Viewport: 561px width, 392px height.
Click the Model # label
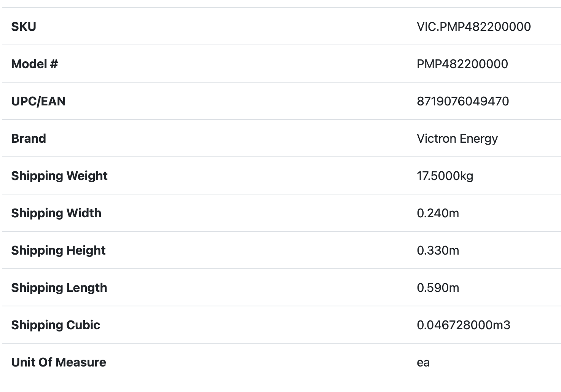point(35,64)
